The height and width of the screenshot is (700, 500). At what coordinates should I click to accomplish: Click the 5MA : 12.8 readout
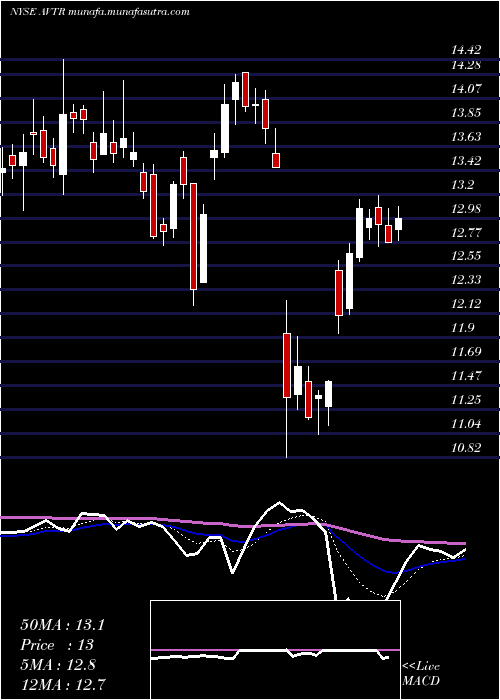(x=58, y=665)
